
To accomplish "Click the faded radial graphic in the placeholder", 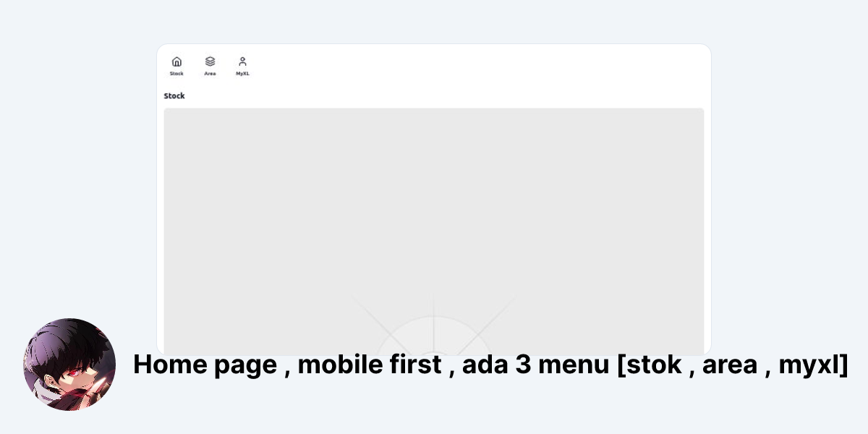I will [434, 333].
